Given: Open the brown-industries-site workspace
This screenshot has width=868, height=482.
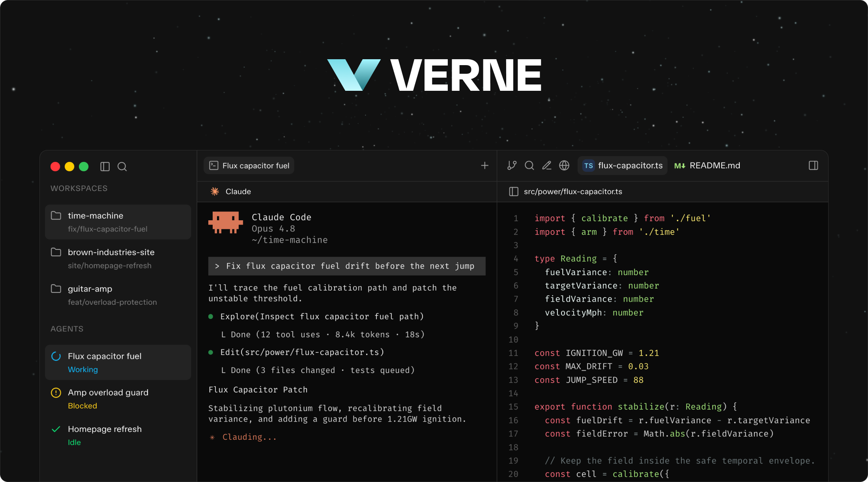Looking at the screenshot, I should 118,259.
